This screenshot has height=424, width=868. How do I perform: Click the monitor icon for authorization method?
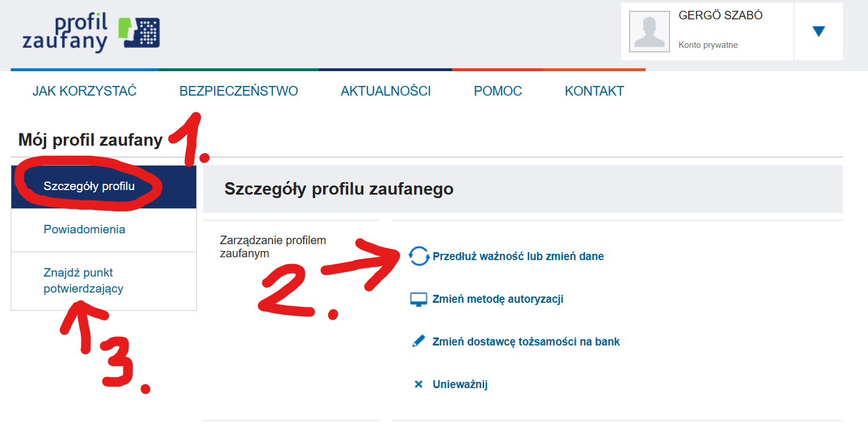pos(419,299)
